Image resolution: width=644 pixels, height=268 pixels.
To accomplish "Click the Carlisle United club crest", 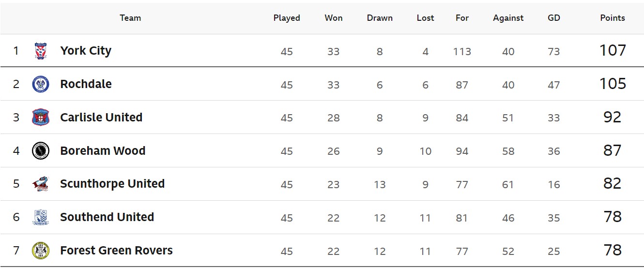I will (x=41, y=118).
